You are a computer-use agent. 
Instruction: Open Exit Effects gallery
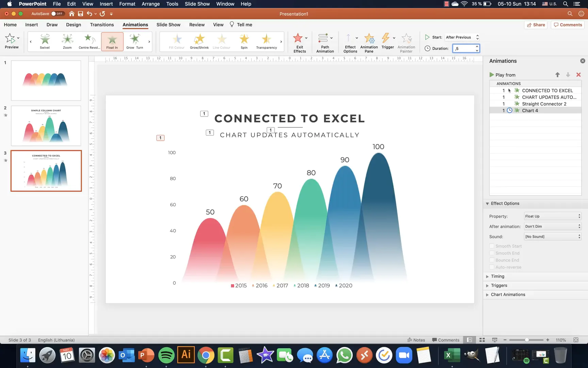(x=299, y=43)
